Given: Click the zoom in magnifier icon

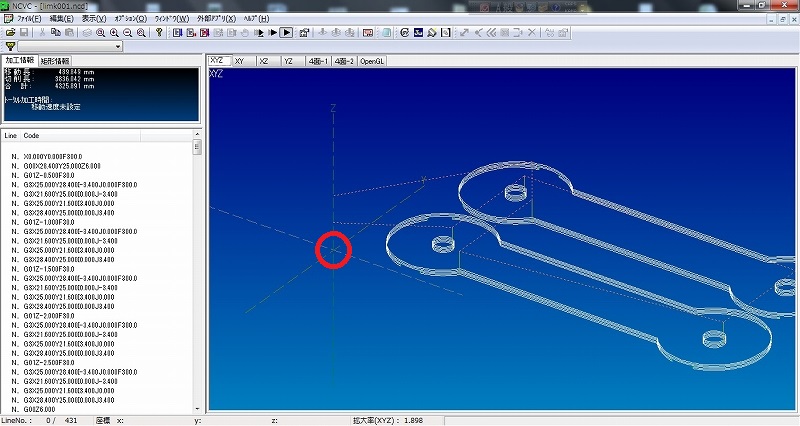Looking at the screenshot, I should [114, 32].
